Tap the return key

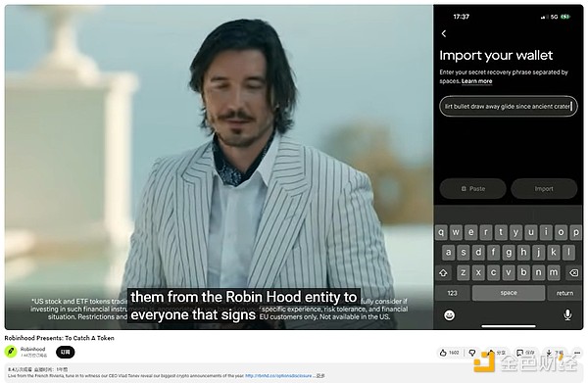[564, 293]
